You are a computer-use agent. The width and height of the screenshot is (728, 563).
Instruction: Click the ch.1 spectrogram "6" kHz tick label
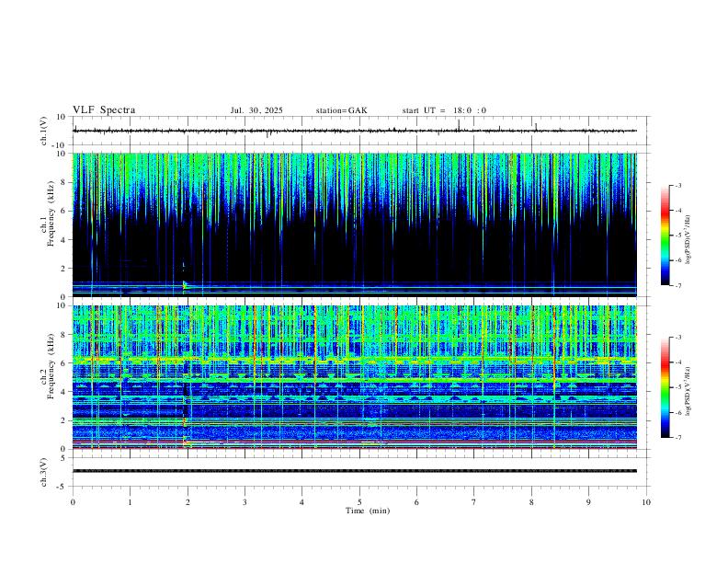63,211
